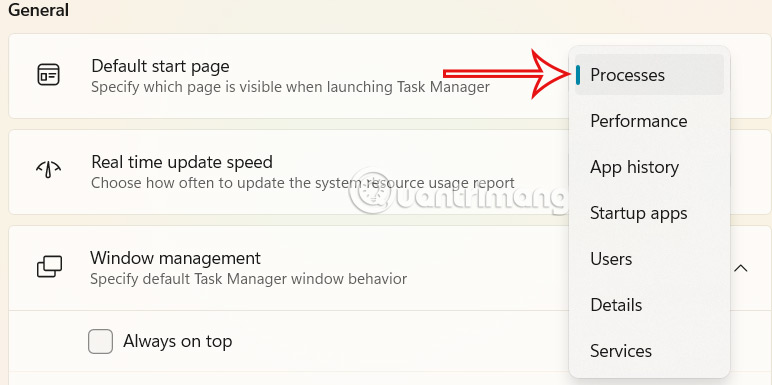Select Processes in the start page dropdown

649,75
